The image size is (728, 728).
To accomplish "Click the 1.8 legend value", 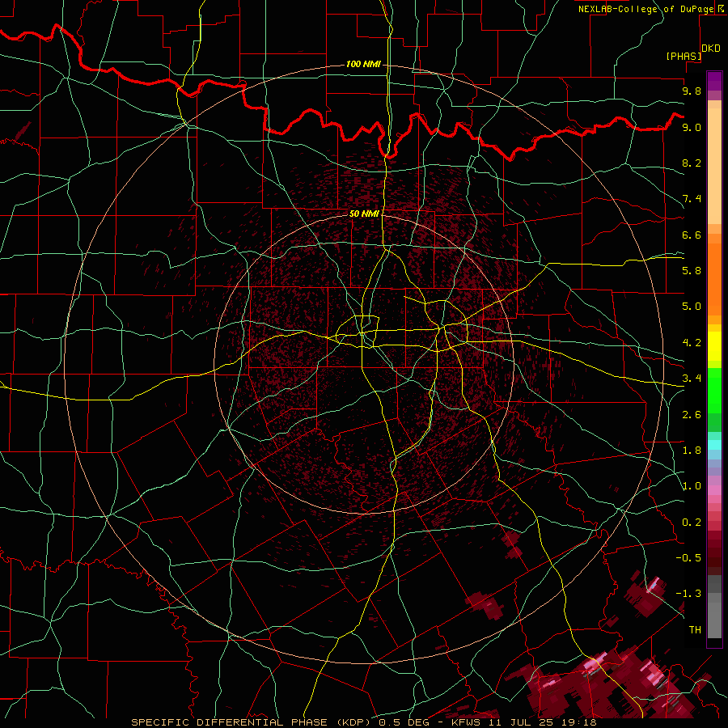I will click(x=692, y=451).
